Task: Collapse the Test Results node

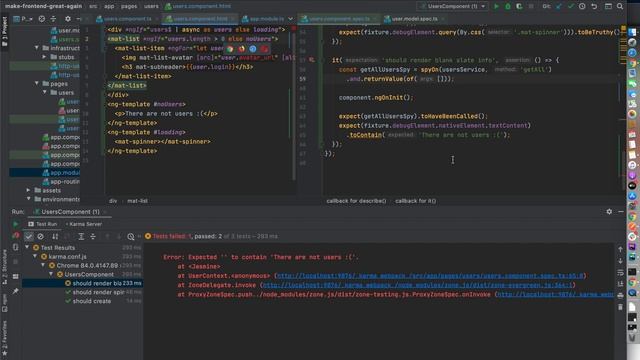Action: pyautogui.click(x=27, y=247)
